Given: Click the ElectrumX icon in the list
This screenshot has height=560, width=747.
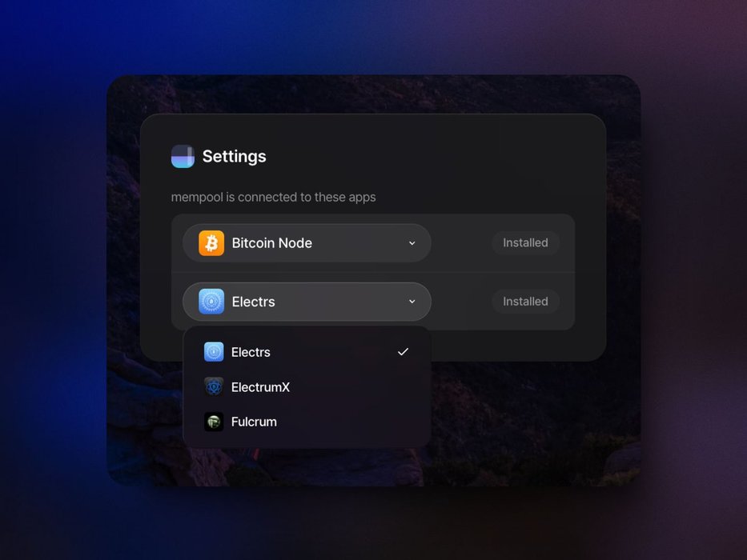Looking at the screenshot, I should click(x=214, y=387).
